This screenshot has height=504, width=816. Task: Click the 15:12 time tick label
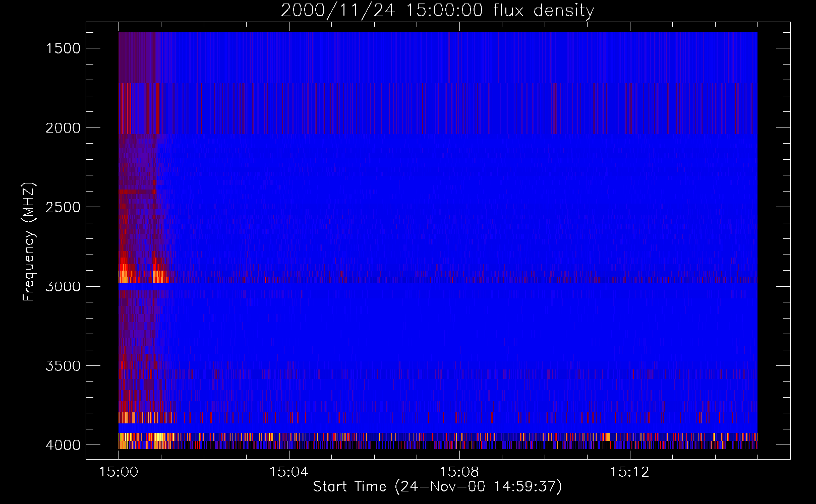[x=629, y=472]
